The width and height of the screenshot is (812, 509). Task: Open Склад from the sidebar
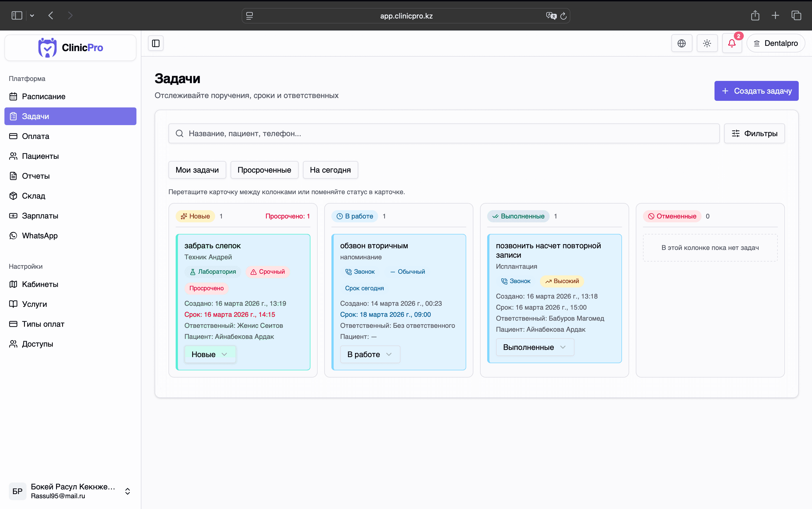pos(33,196)
